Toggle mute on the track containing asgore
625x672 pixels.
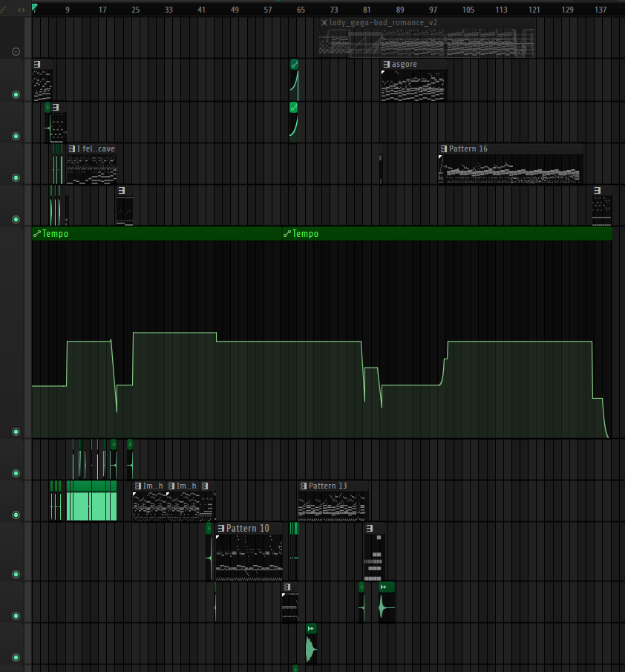pos(16,94)
